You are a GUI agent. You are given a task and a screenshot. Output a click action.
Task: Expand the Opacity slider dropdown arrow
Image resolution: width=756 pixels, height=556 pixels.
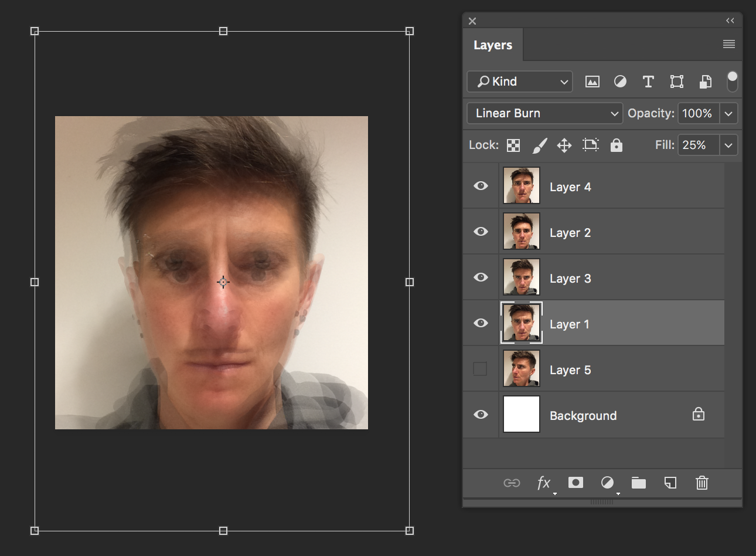click(x=728, y=113)
